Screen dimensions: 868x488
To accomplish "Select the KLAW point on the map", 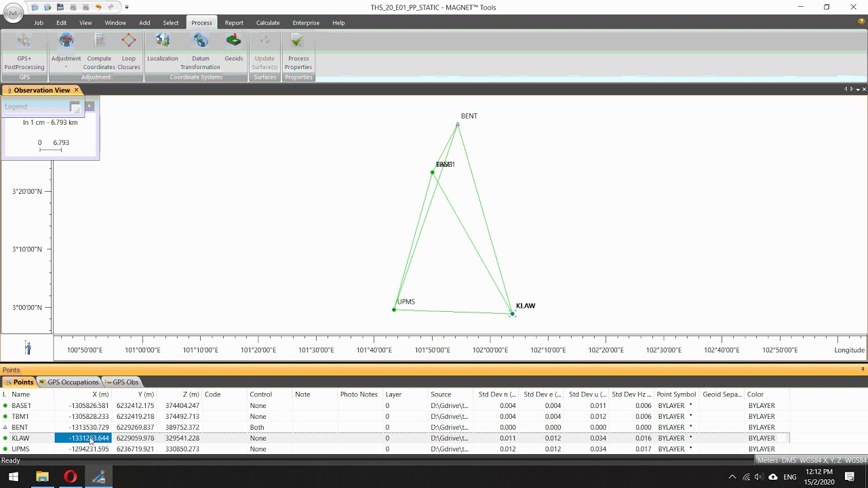I will coord(513,314).
